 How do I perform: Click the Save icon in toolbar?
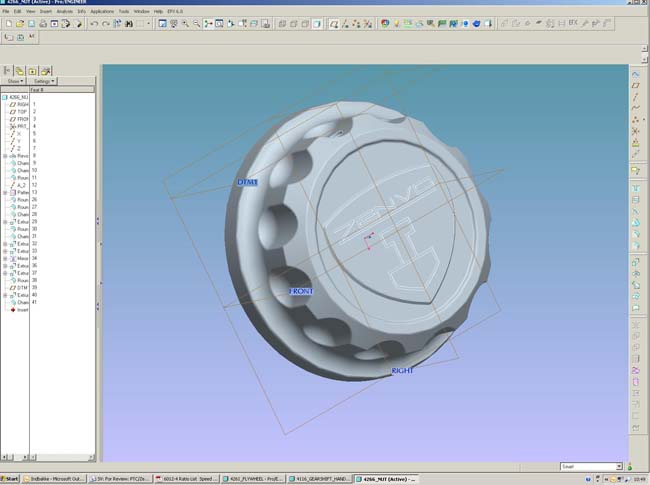click(x=32, y=24)
